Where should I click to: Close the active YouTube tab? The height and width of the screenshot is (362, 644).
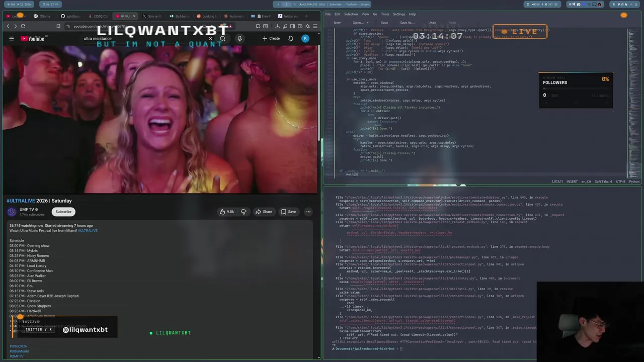(134, 16)
